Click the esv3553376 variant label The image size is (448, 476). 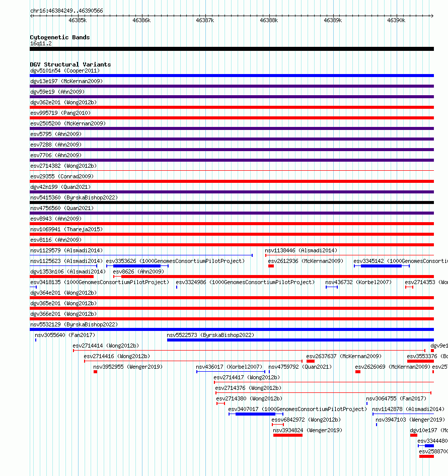tap(427, 357)
